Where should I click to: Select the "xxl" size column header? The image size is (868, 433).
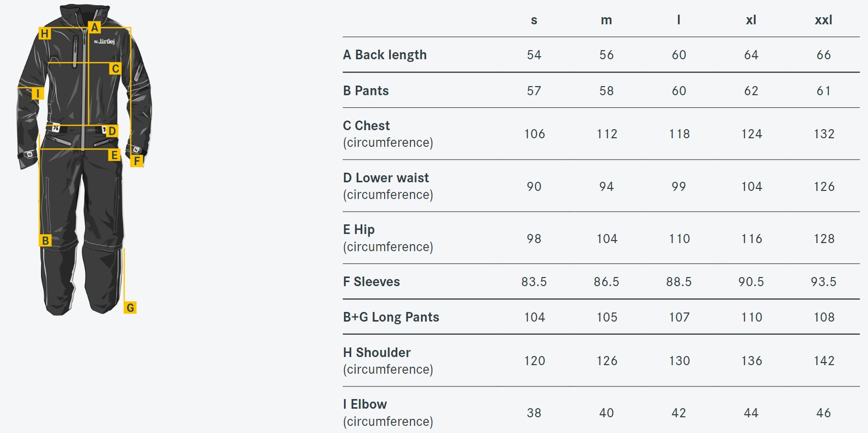pyautogui.click(x=823, y=20)
